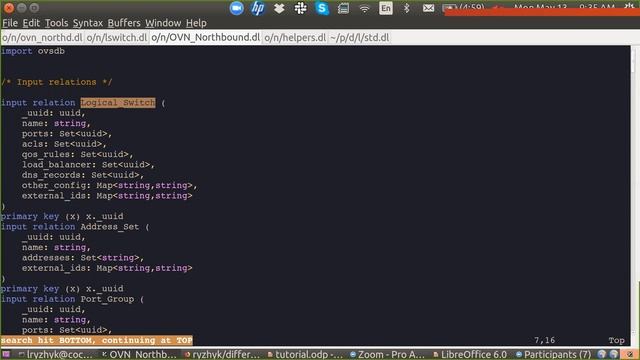Click the 'Input relations' comment

[56, 82]
